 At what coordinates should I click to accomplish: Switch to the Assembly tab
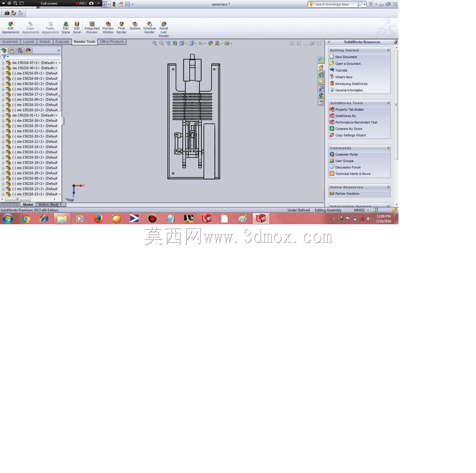10,42
